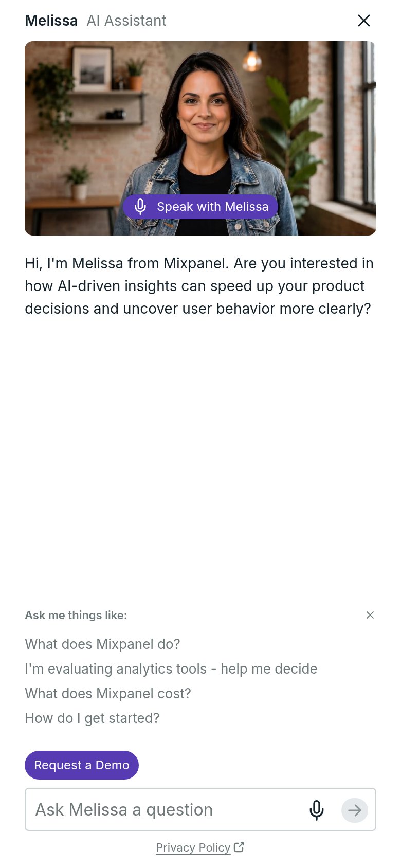
Task: Activate the voice input microphone icon
Action: [x=317, y=810]
